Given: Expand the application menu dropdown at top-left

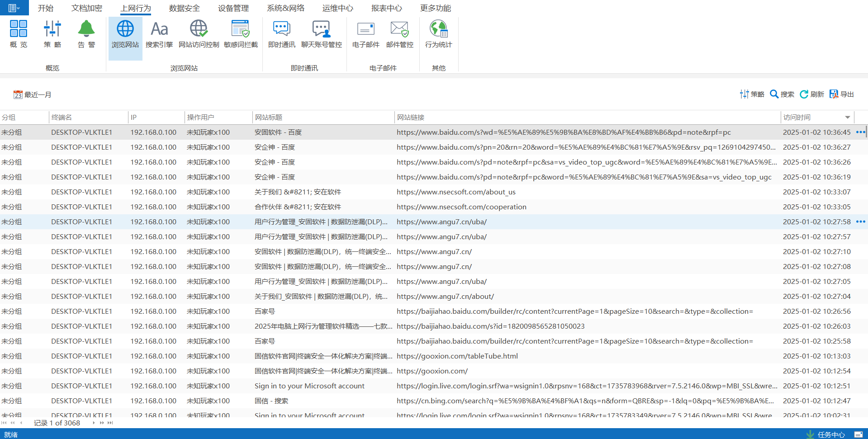Looking at the screenshot, I should (14, 8).
